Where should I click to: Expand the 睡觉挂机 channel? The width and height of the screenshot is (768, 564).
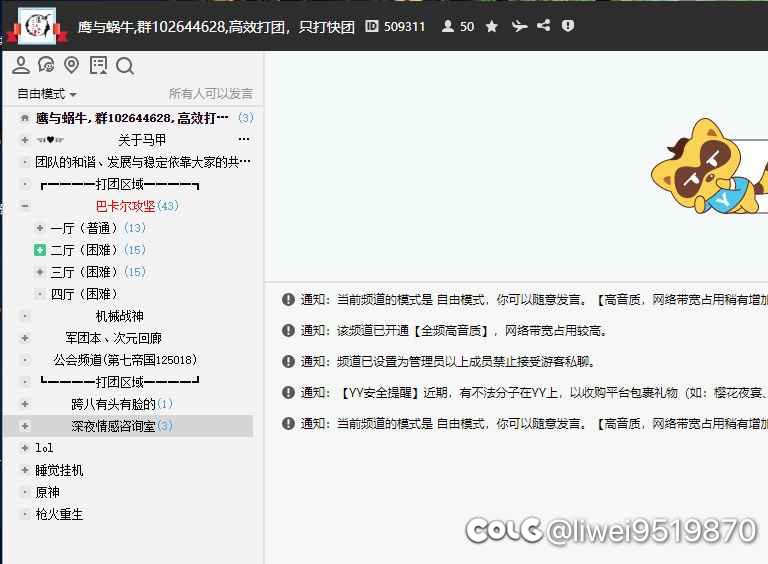(x=24, y=470)
